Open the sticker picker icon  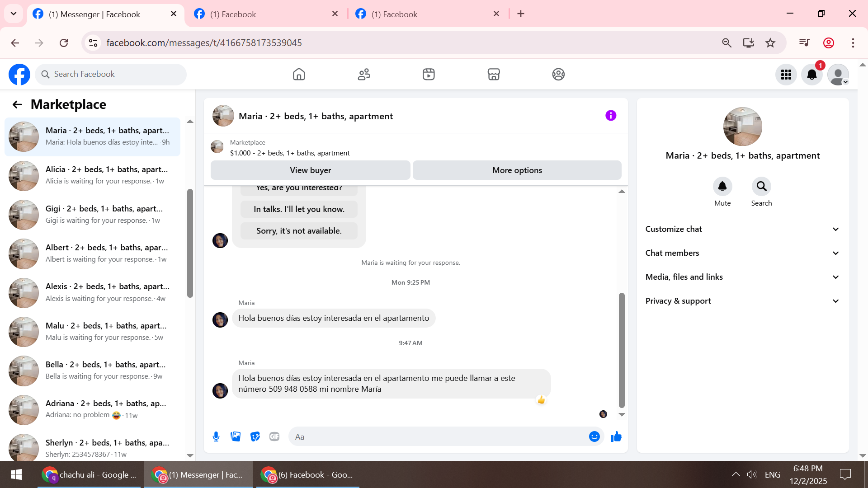pyautogui.click(x=255, y=436)
